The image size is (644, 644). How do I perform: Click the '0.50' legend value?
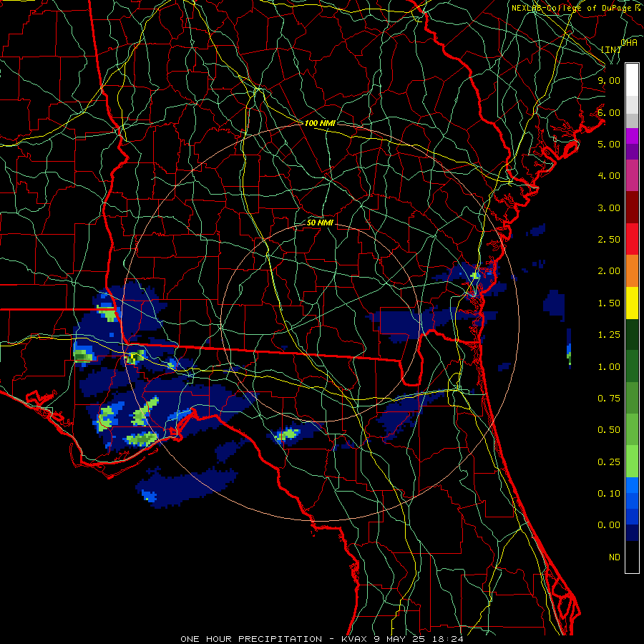pos(609,430)
